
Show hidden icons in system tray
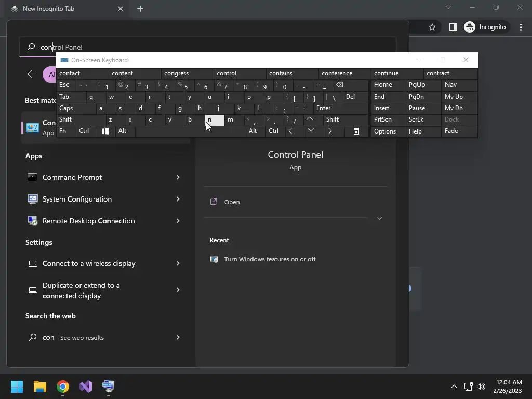454,387
